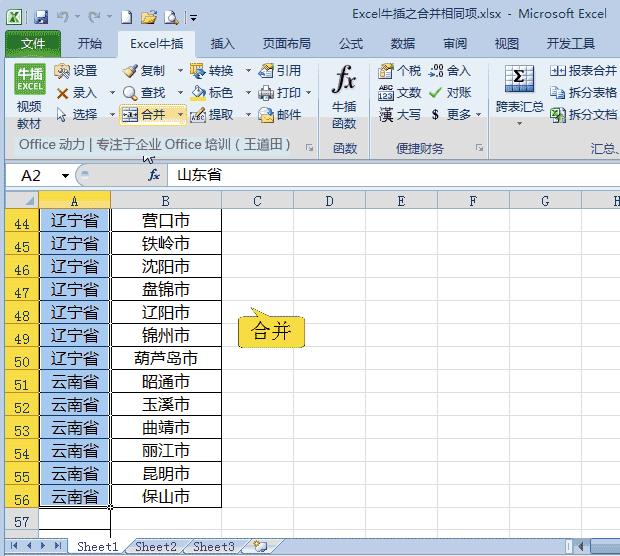This screenshot has width=620, height=556.
Task: Open the 牛插 EXCEL 视频教材 button
Action: point(29,97)
